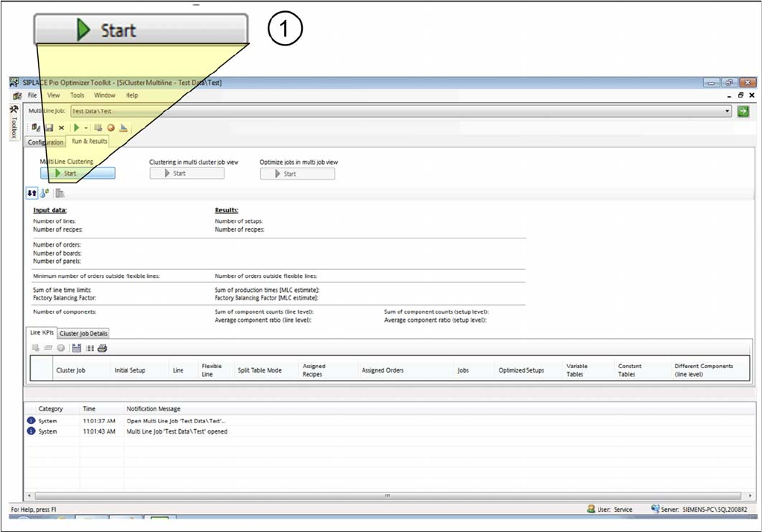Screen dimensions: 762x532
Task: Open the Help menu
Action: tap(132, 95)
